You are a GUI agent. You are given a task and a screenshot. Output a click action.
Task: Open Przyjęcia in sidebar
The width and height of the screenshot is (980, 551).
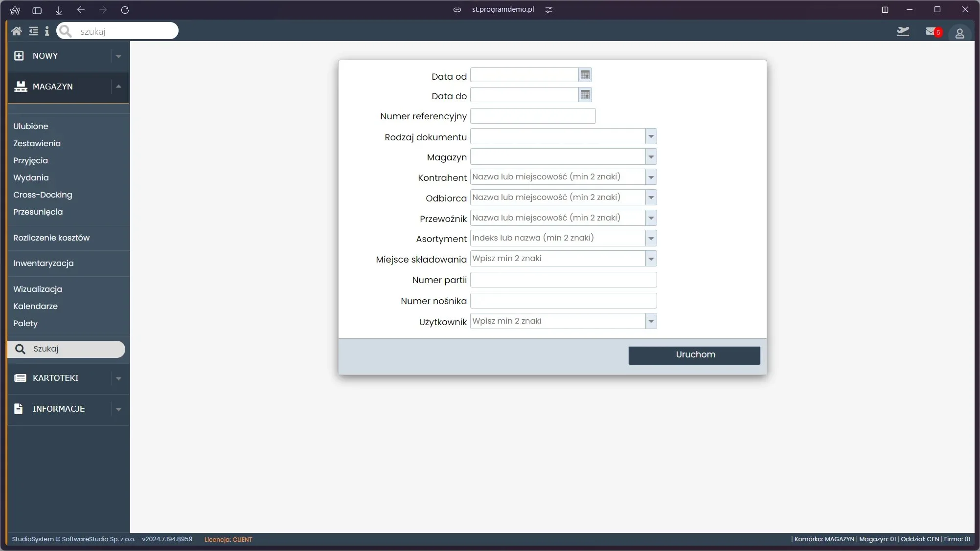click(x=30, y=160)
